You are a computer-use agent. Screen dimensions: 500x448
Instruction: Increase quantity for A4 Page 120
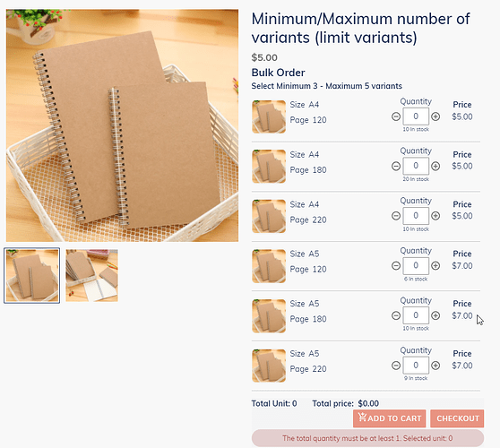435,116
